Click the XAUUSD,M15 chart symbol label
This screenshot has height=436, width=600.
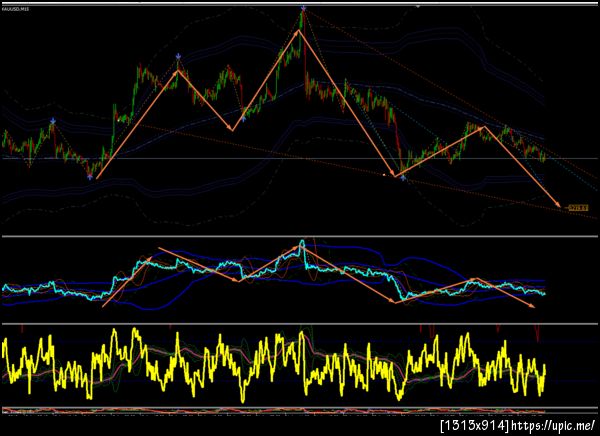pyautogui.click(x=15, y=9)
